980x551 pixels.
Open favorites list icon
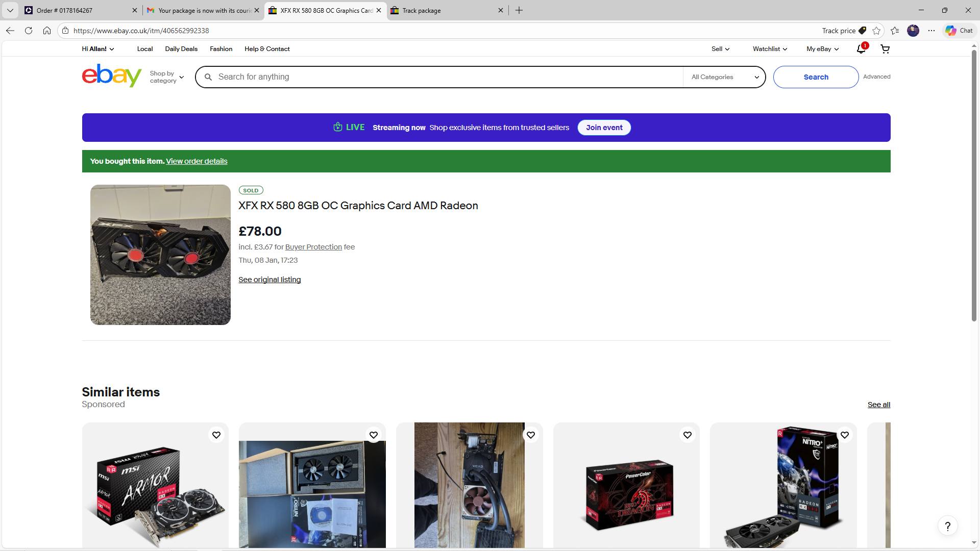coord(895,31)
